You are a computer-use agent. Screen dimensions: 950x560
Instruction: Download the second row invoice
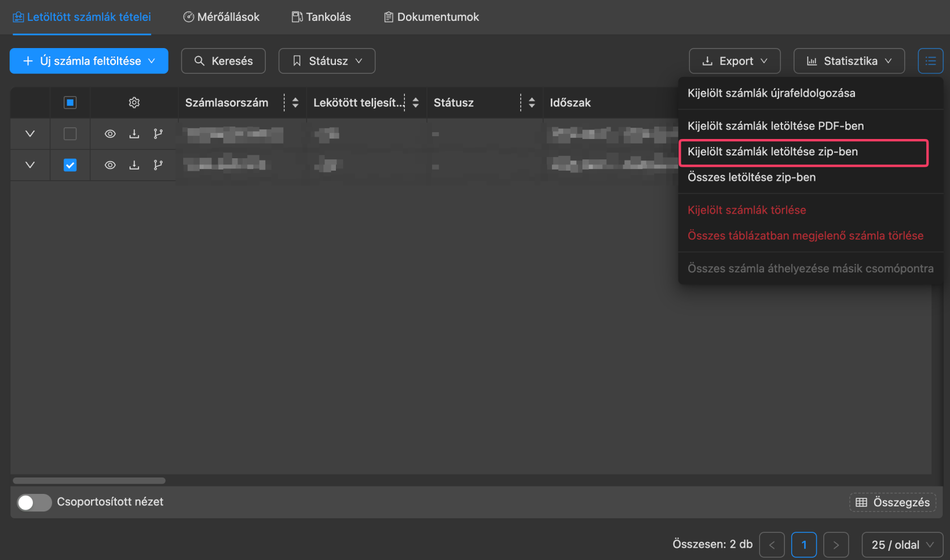click(134, 165)
